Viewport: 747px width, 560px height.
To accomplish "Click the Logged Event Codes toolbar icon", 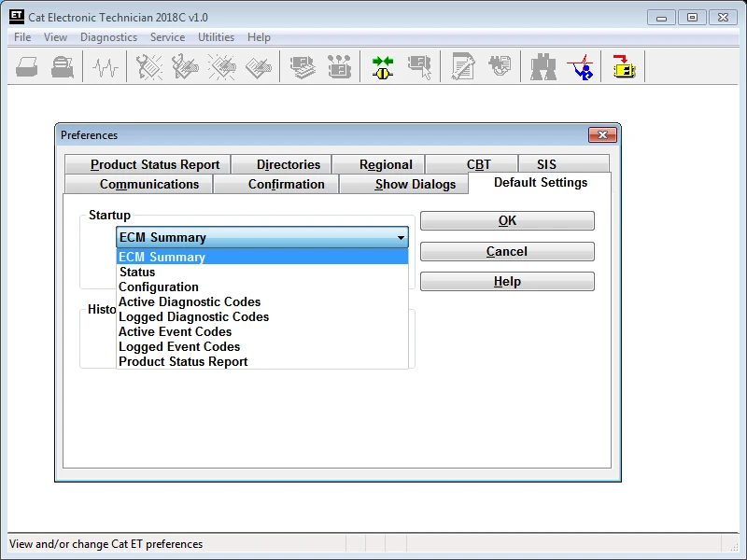I will coord(259,66).
